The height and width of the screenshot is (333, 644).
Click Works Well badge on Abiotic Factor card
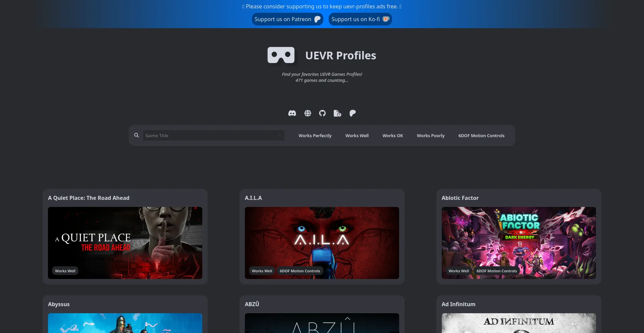tap(459, 271)
